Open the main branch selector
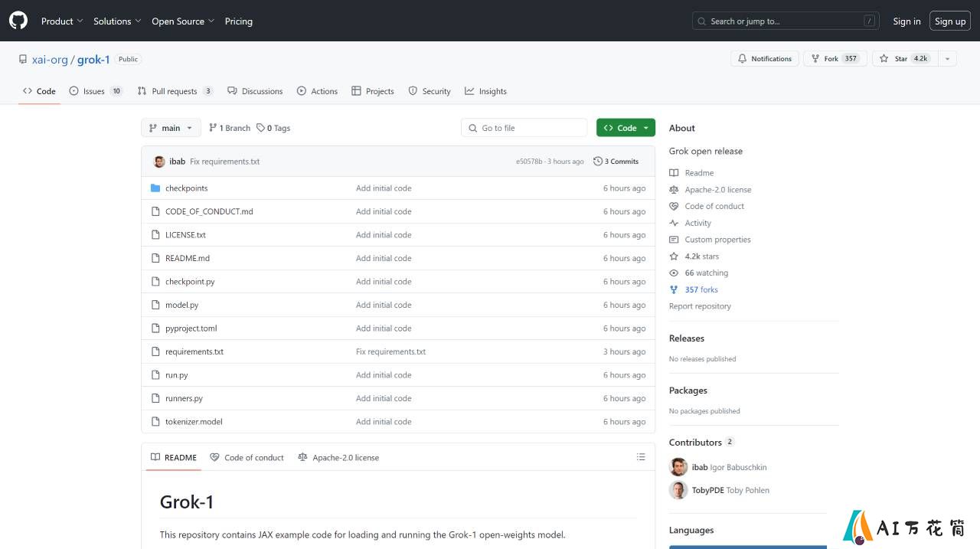Image resolution: width=980 pixels, height=549 pixels. click(171, 128)
